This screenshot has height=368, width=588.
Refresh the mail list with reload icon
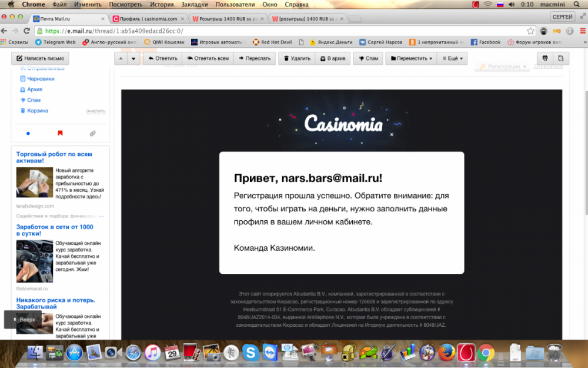(x=560, y=58)
